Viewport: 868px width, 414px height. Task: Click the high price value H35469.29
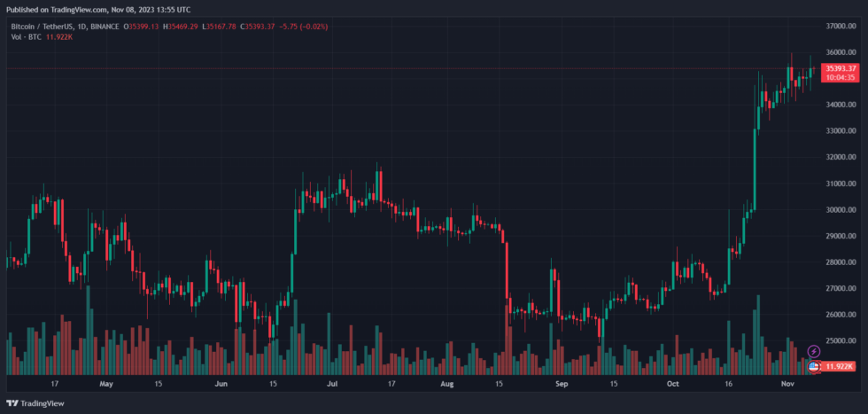(181, 26)
